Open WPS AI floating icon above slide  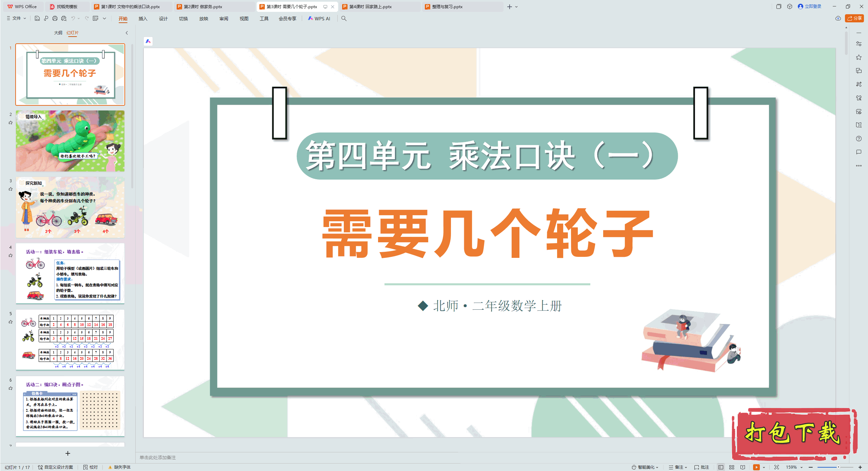pos(148,41)
